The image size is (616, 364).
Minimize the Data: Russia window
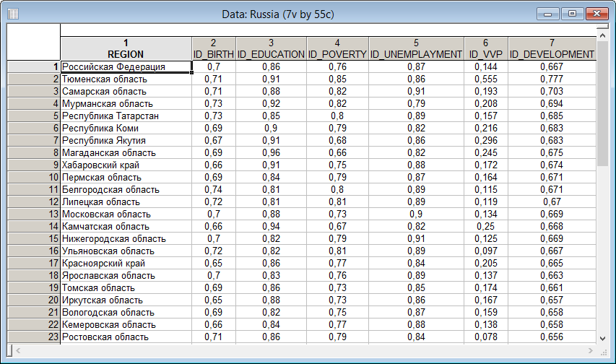tap(554, 13)
